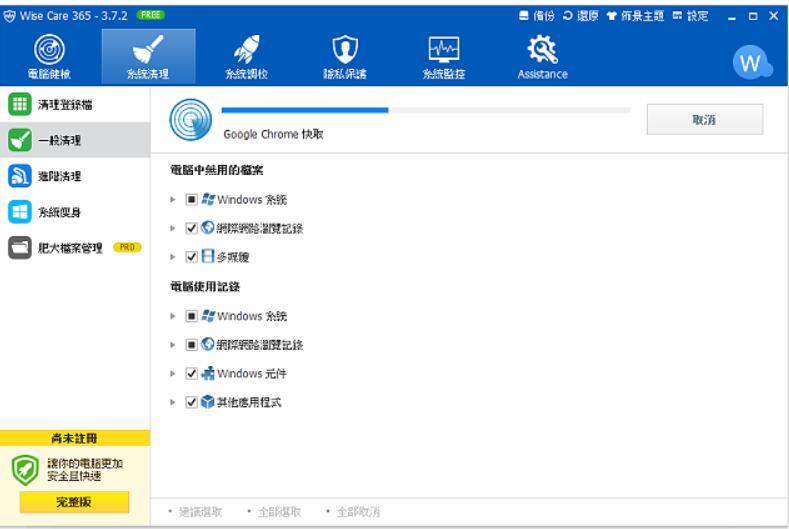Select the 系統清理 broom icon in top navigation
Image resolution: width=789 pixels, height=529 pixels.
click(148, 49)
